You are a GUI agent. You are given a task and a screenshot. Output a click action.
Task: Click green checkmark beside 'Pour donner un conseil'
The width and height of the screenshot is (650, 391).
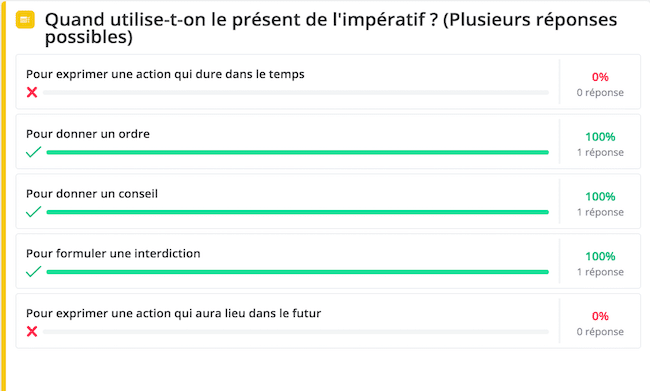33,212
